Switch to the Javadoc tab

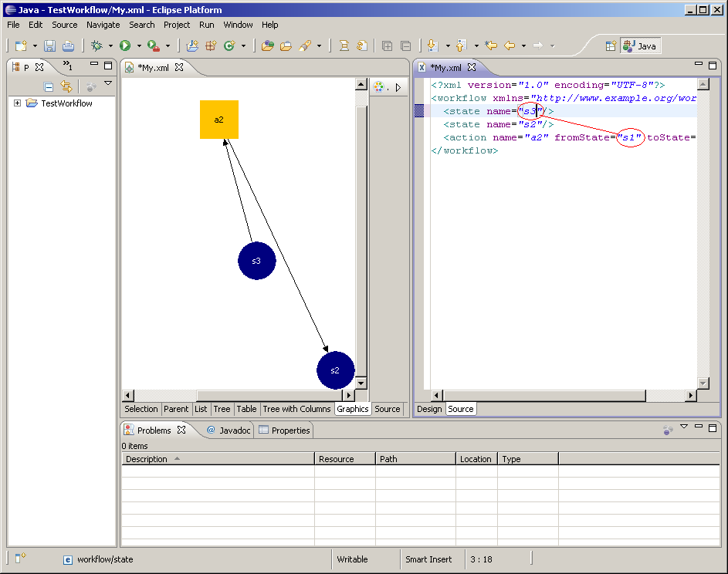coord(229,430)
